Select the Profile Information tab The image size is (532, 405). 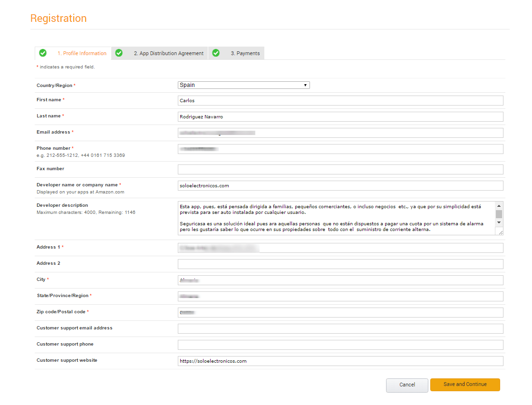85,53
